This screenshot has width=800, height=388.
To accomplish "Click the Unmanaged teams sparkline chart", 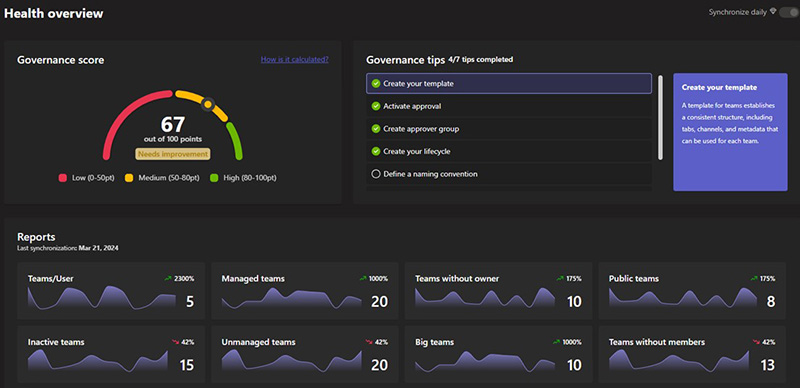I will 291,361.
